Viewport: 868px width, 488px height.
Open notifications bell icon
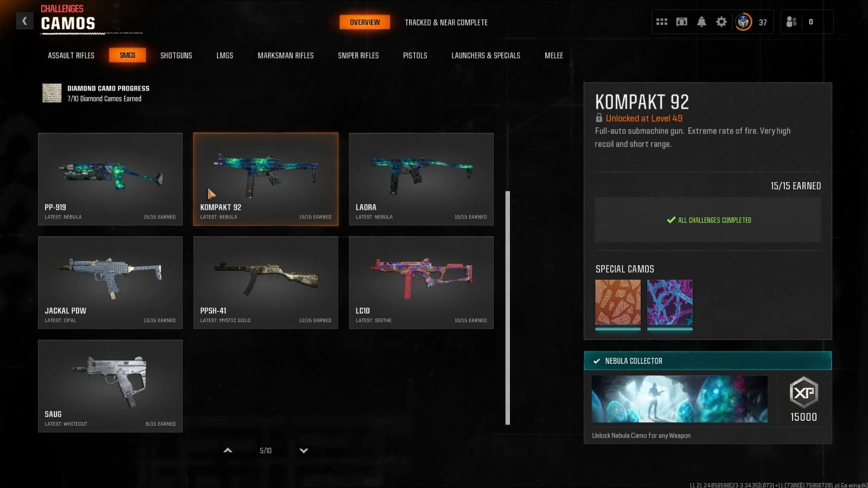coord(701,22)
